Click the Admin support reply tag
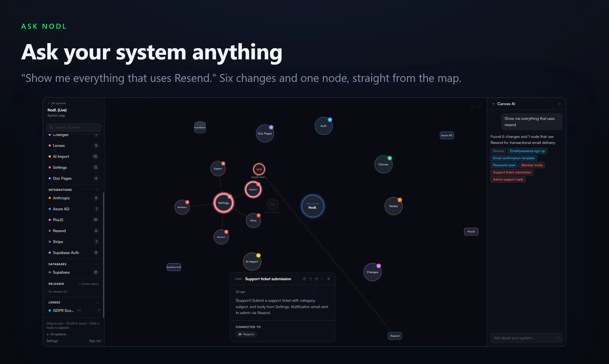 [508, 180]
